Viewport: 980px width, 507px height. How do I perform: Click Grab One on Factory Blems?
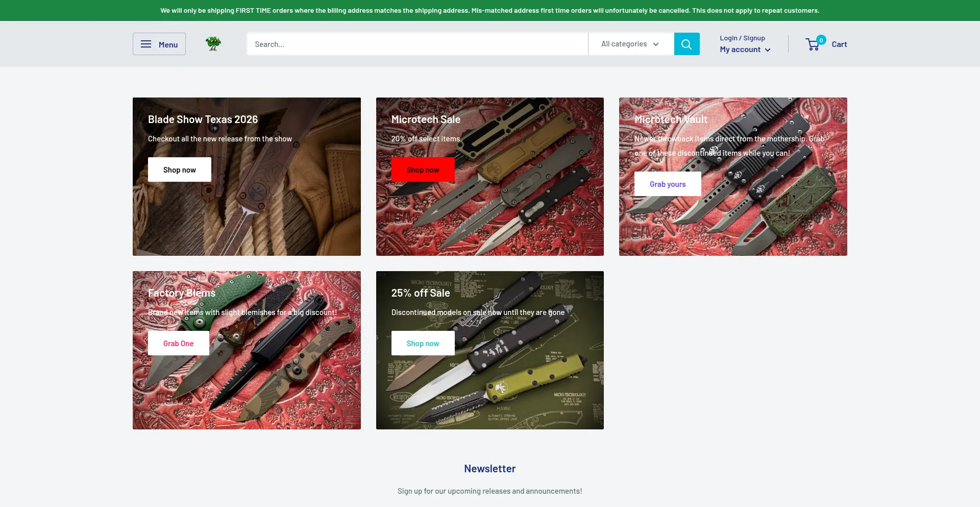179,343
